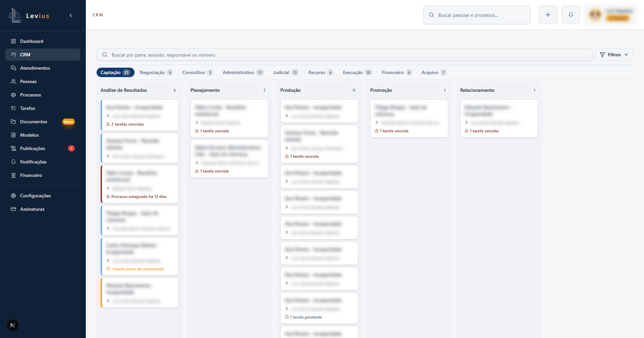Open the Promoção card with 1 tarefa vencida
644x338 pixels.
(x=409, y=119)
